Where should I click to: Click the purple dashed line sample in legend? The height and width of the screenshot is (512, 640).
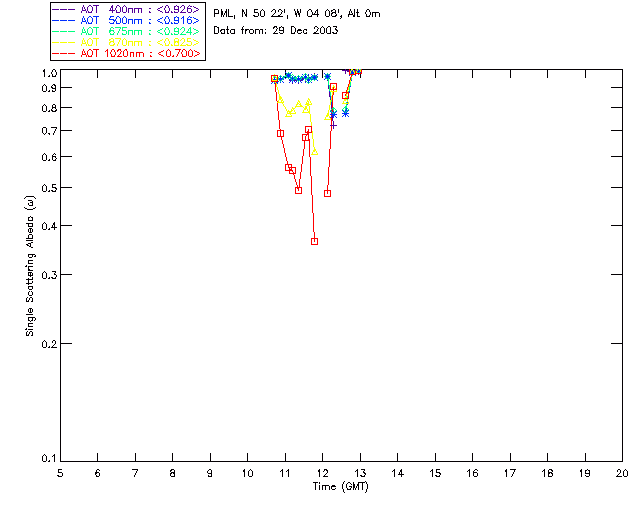tap(64, 9)
